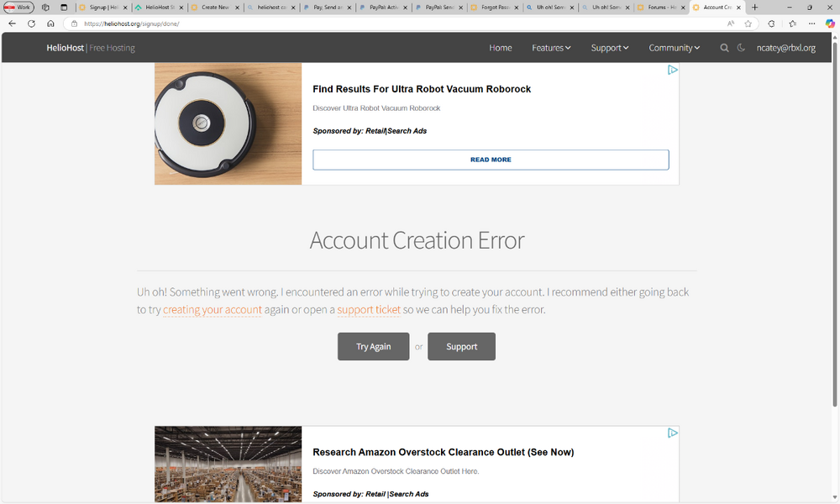The width and height of the screenshot is (840, 504).
Task: Click the warehouse ad image
Action: [x=228, y=464]
